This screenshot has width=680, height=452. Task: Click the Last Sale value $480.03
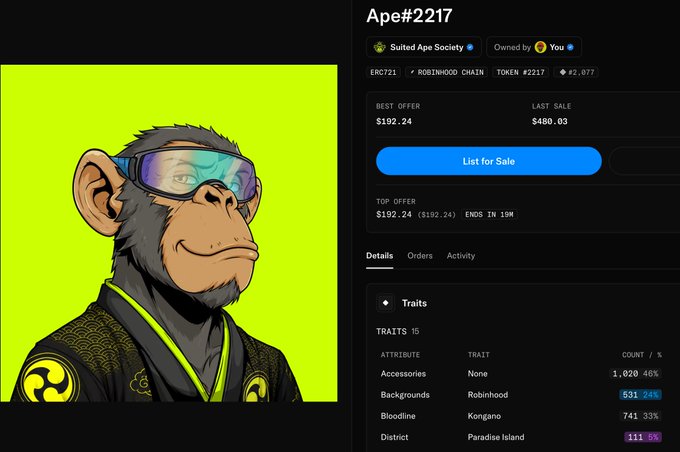tap(549, 121)
